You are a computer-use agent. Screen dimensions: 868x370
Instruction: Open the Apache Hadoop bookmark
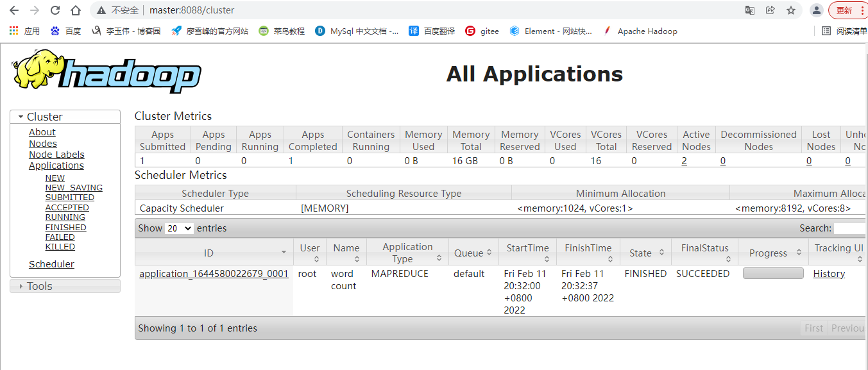point(640,31)
